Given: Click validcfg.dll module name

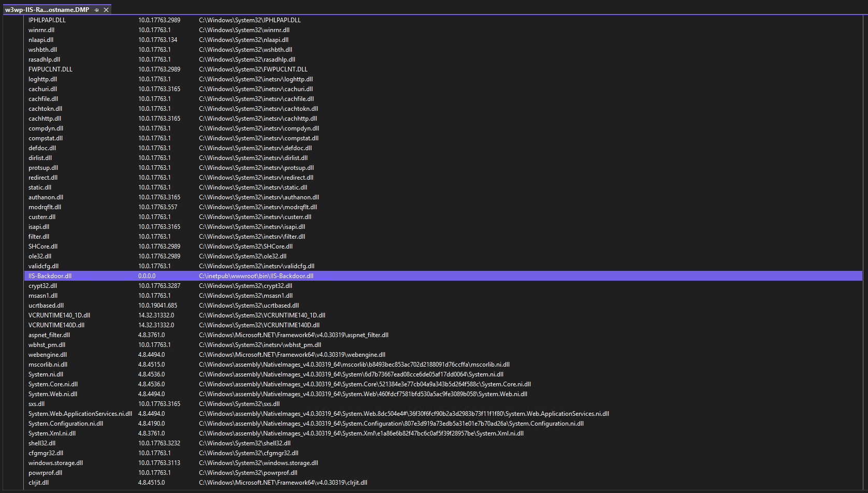Looking at the screenshot, I should click(44, 266).
